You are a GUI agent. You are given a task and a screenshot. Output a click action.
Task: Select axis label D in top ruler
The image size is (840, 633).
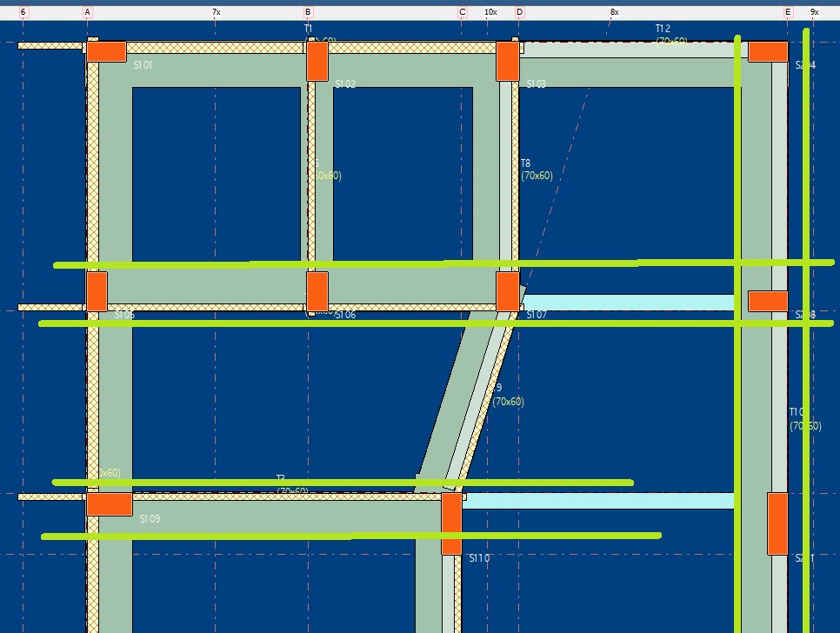(x=519, y=12)
